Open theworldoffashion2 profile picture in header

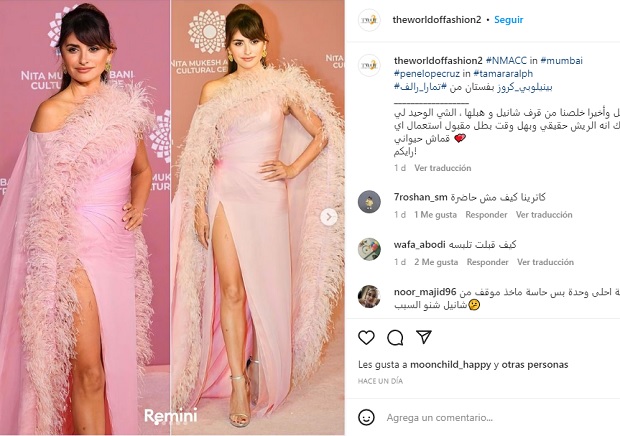point(369,20)
